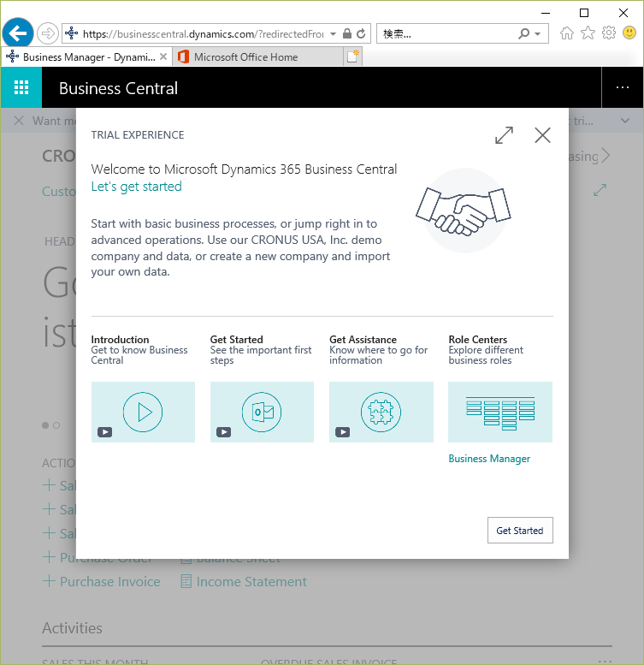The image size is (644, 665).
Task: Close the Business Manager browser tab
Action: tap(163, 56)
